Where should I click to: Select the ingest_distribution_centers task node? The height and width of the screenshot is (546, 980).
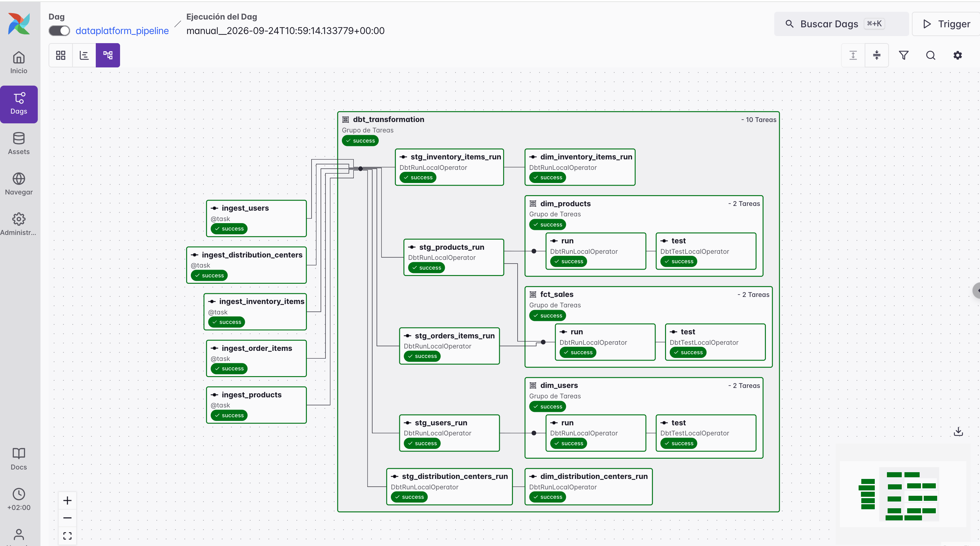pyautogui.click(x=246, y=265)
